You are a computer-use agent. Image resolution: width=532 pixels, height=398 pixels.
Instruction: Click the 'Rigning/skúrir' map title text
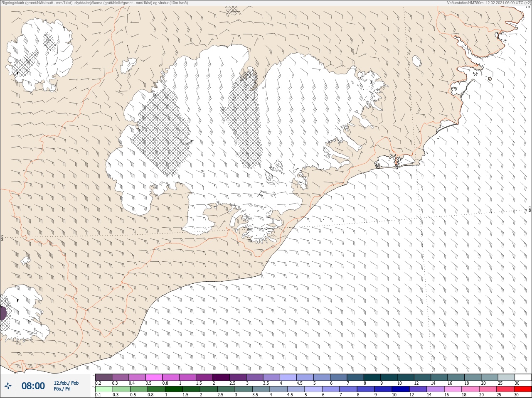click(x=13, y=3)
